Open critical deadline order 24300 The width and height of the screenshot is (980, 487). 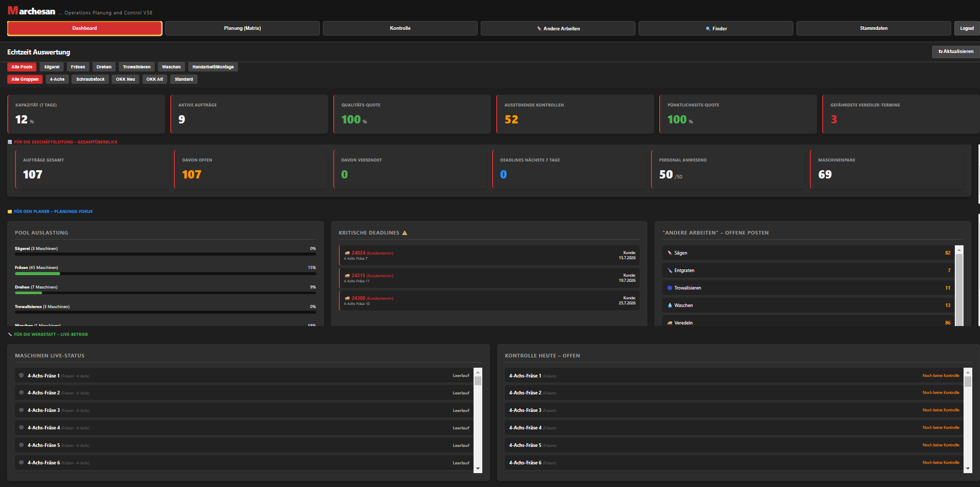point(489,300)
